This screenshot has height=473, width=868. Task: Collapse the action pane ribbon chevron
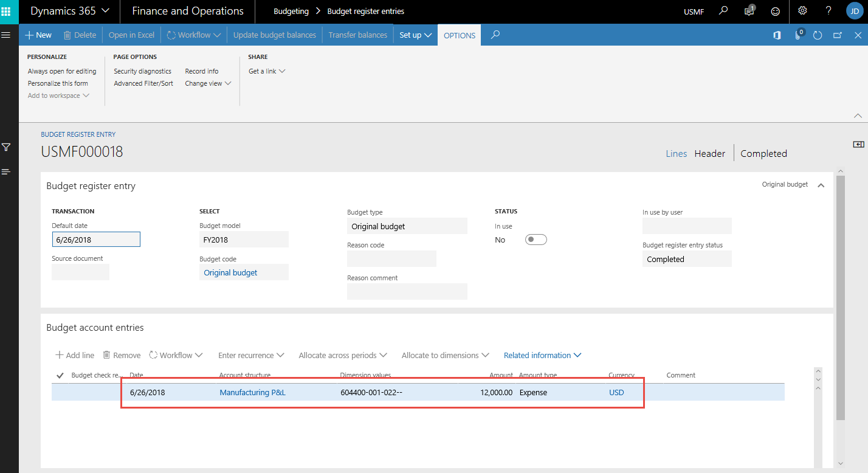click(x=858, y=116)
